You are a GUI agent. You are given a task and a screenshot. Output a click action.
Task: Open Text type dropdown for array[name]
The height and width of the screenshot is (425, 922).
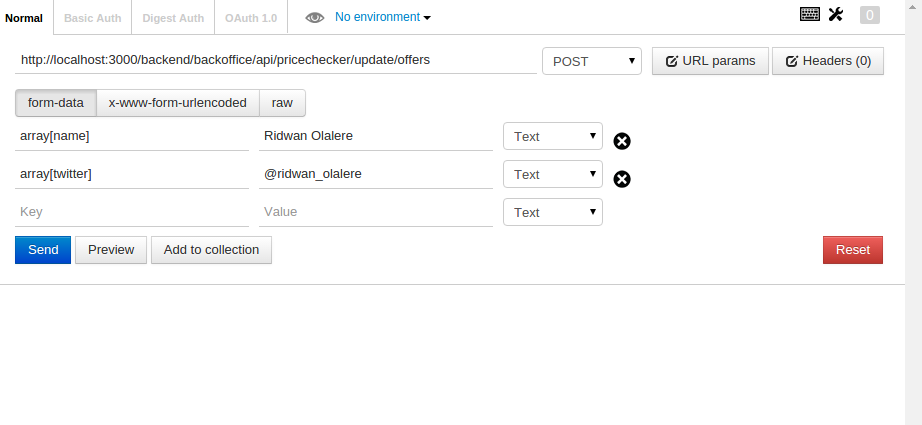(552, 136)
